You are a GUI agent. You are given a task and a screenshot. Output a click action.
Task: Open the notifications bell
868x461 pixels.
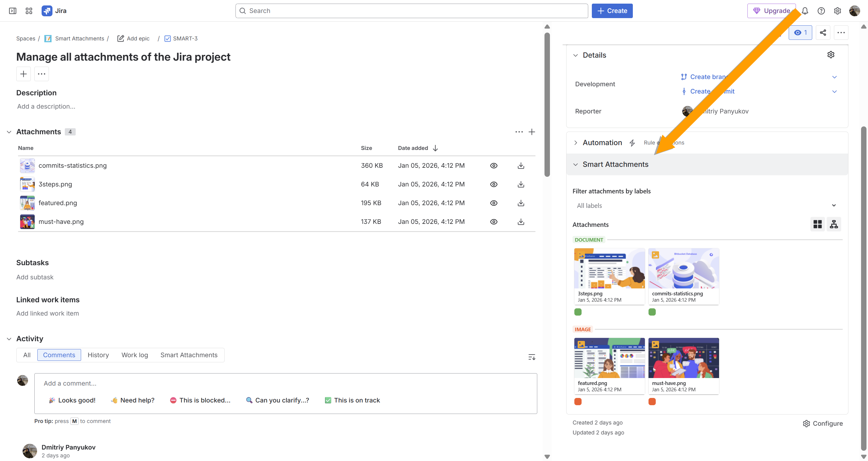coord(805,11)
